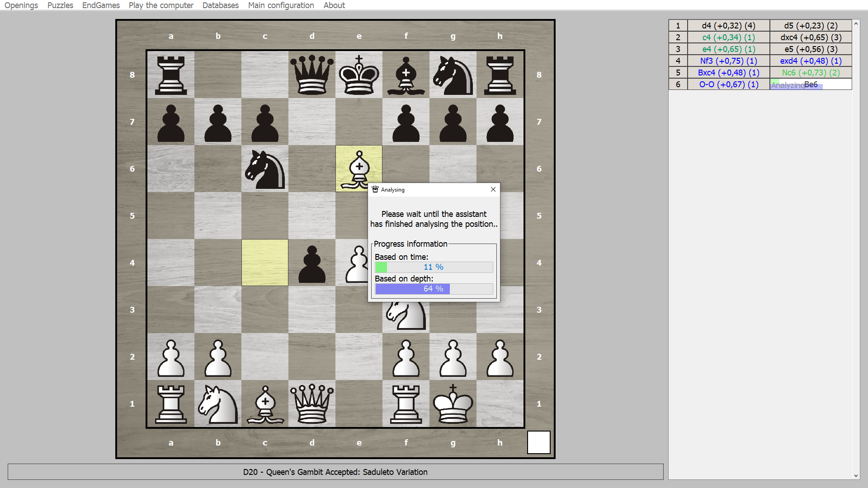The height and width of the screenshot is (488, 868).
Task: Select the move d4 in the move list
Action: pyautogui.click(x=728, y=25)
